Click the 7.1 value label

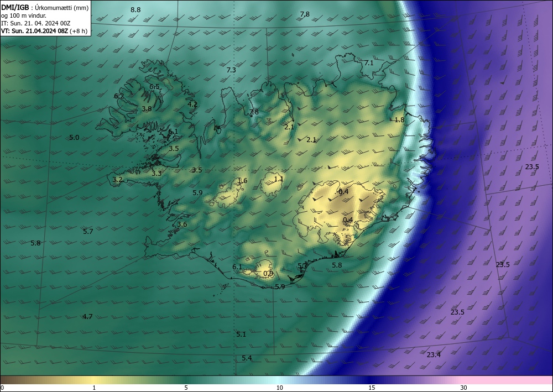pos(368,63)
